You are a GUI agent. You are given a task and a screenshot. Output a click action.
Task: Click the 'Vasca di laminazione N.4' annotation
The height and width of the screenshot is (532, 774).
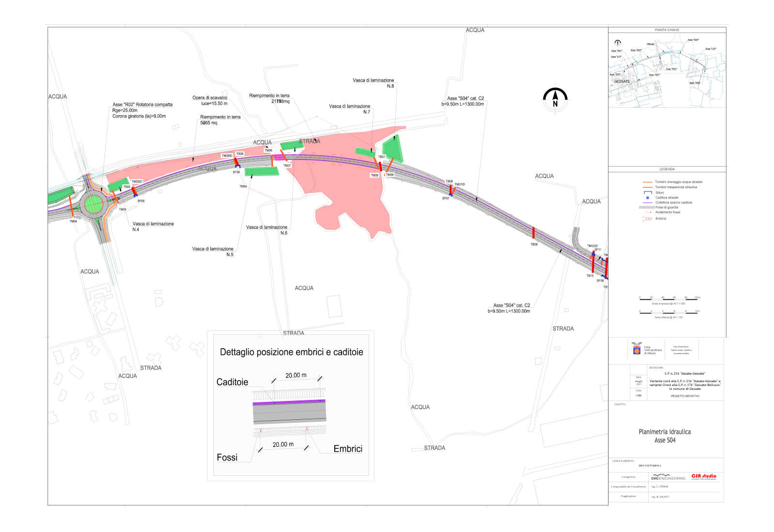[x=153, y=227]
